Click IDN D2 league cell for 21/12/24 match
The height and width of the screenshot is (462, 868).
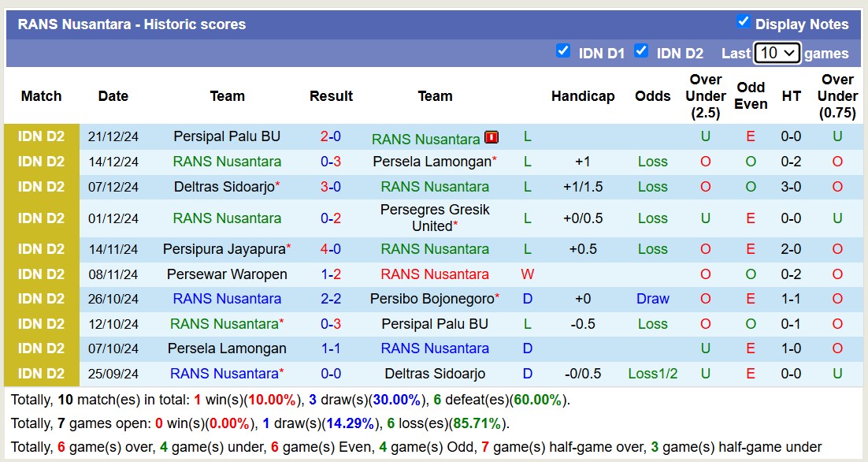click(42, 136)
